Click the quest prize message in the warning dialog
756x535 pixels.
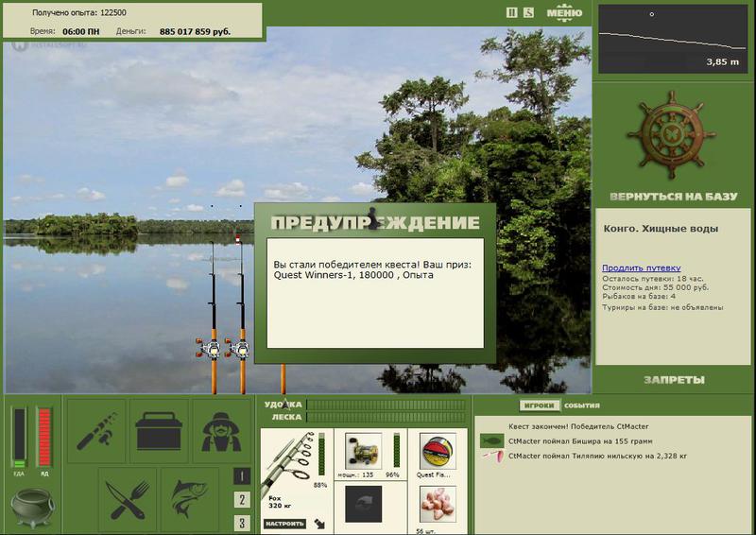[x=372, y=269]
